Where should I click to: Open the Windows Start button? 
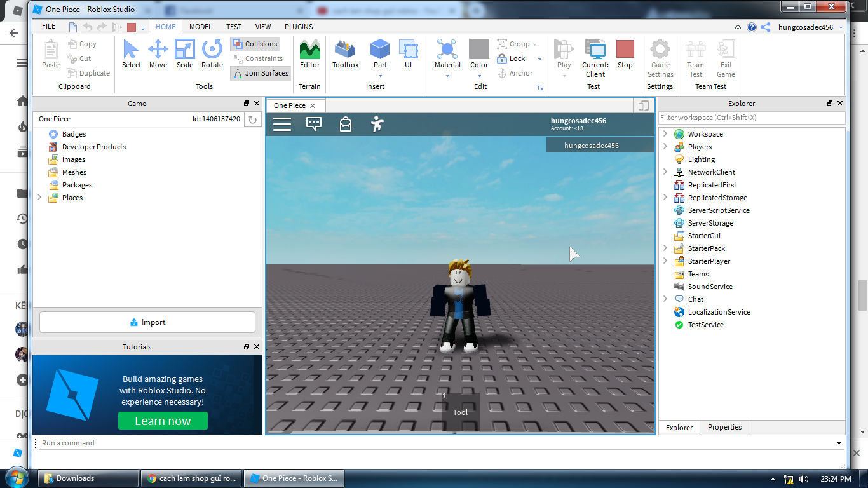[x=17, y=478]
